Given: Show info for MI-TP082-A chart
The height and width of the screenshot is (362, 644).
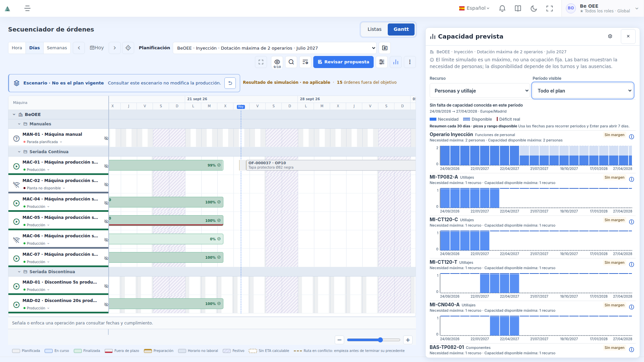Looking at the screenshot, I should [x=631, y=179].
